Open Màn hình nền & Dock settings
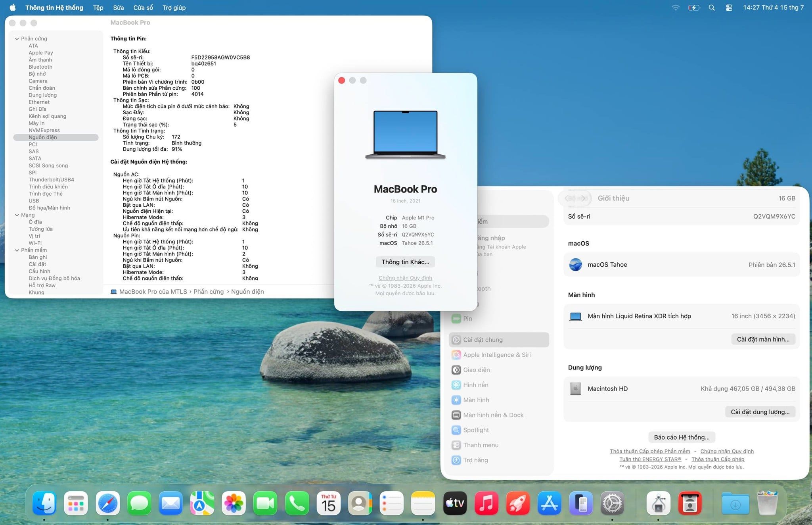Viewport: 812px width, 525px height. [499, 415]
